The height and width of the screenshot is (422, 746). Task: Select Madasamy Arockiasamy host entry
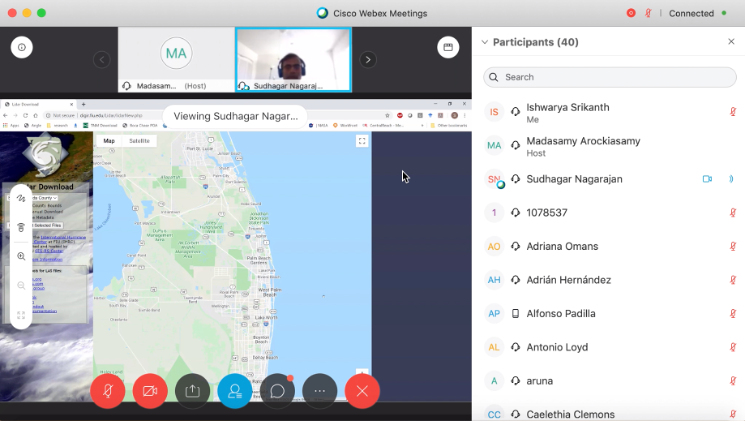(583, 142)
